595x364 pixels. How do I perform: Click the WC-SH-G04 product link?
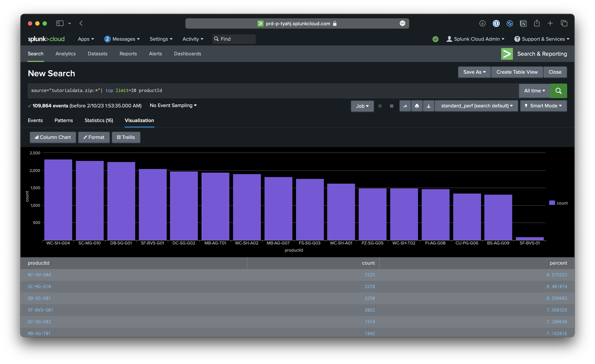coord(39,275)
